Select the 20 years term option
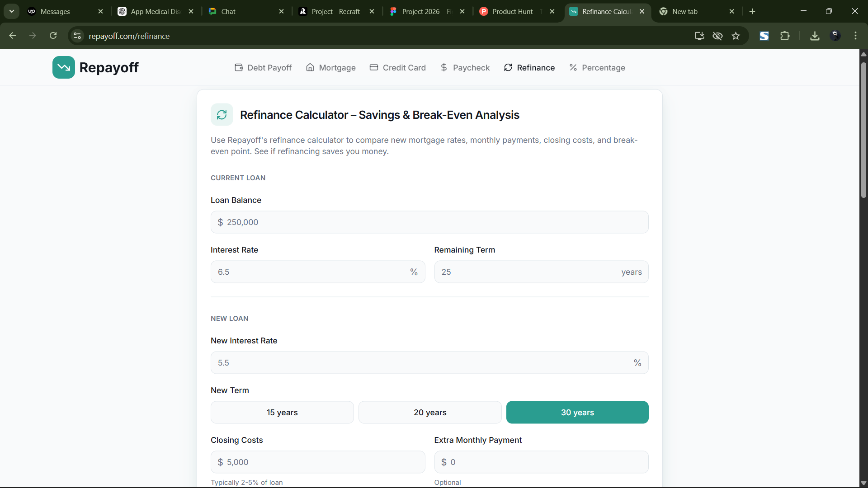Image resolution: width=868 pixels, height=488 pixels. (429, 412)
